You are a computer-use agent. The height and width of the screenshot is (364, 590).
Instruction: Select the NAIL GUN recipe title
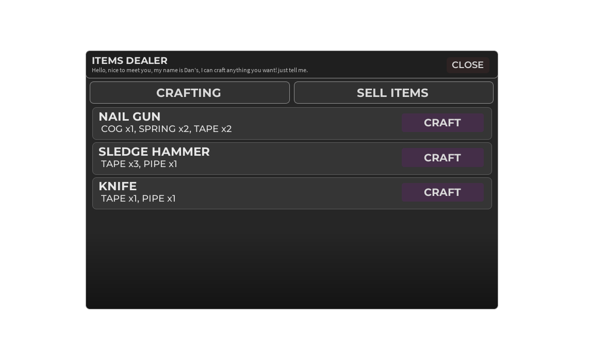(129, 117)
